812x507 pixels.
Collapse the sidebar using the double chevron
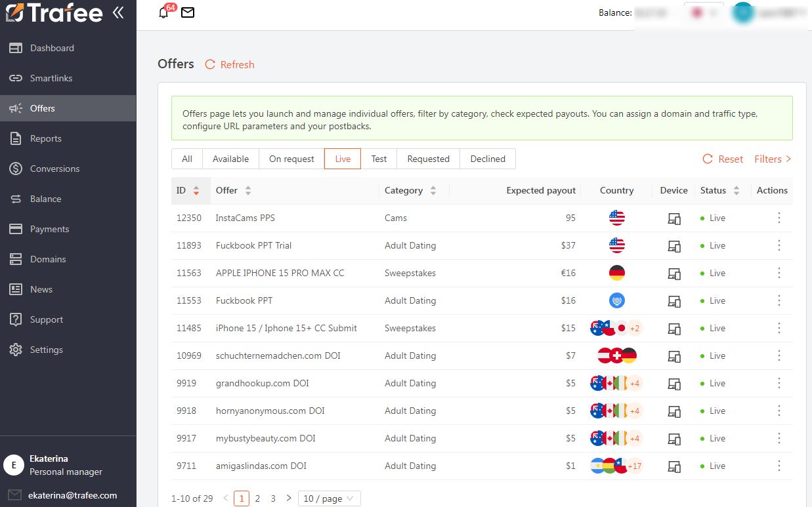click(x=118, y=12)
